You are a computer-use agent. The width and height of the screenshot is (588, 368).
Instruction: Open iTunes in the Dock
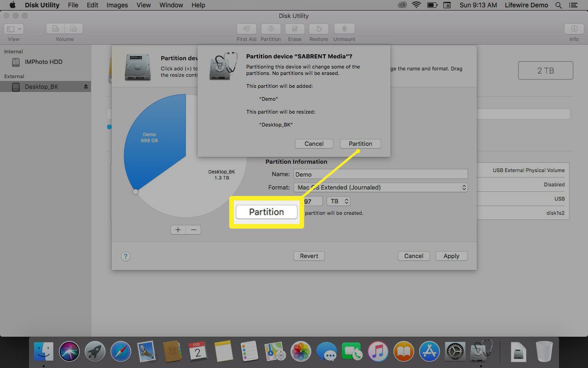pyautogui.click(x=378, y=352)
